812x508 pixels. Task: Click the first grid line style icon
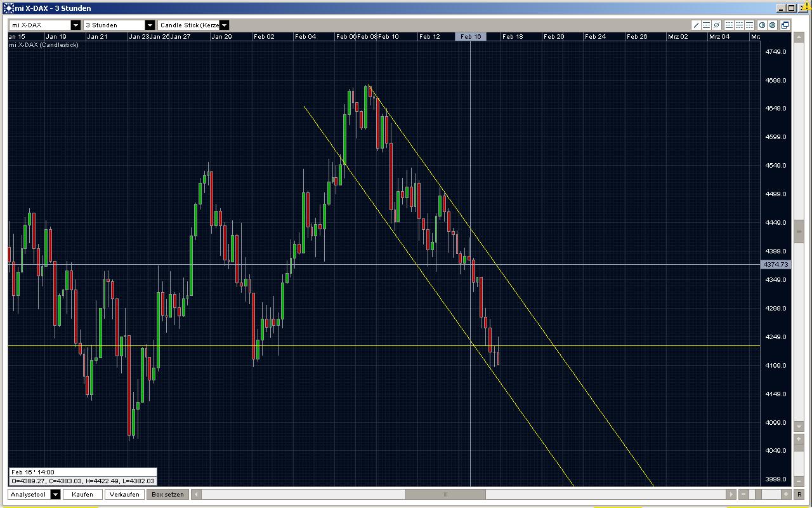(x=729, y=25)
